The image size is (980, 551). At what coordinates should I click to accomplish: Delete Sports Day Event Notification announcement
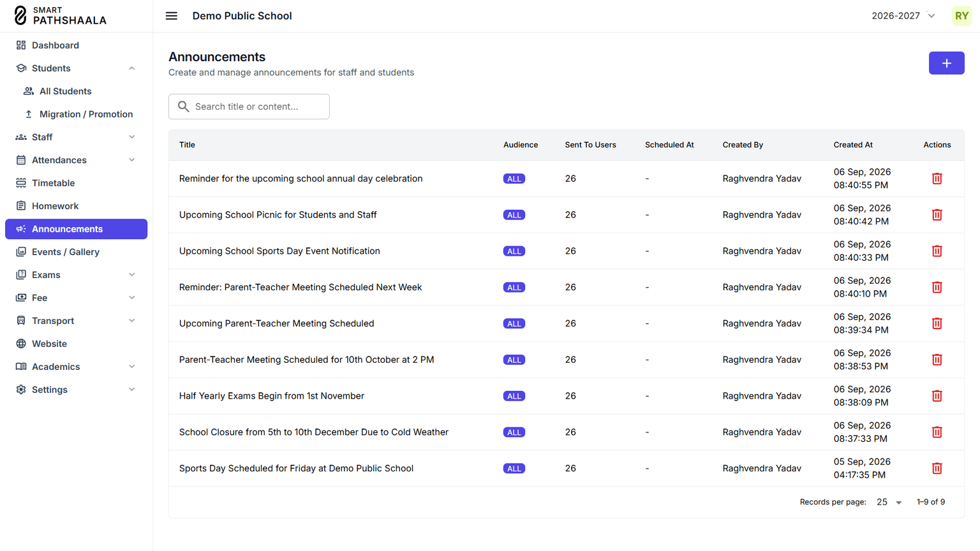(937, 251)
